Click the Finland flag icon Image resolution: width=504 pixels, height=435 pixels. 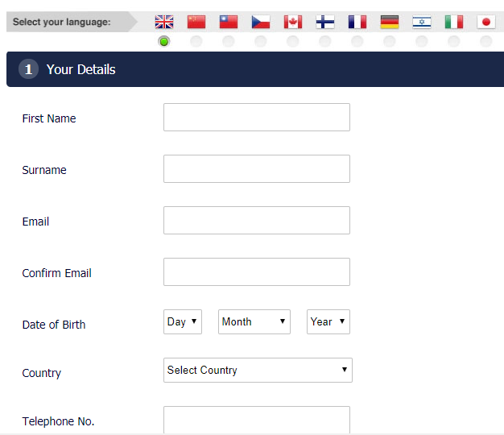click(x=325, y=22)
